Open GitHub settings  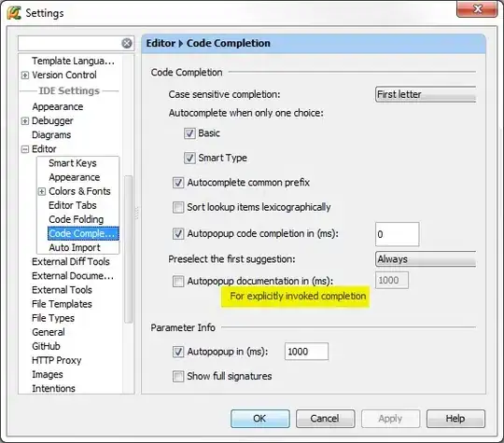point(46,346)
